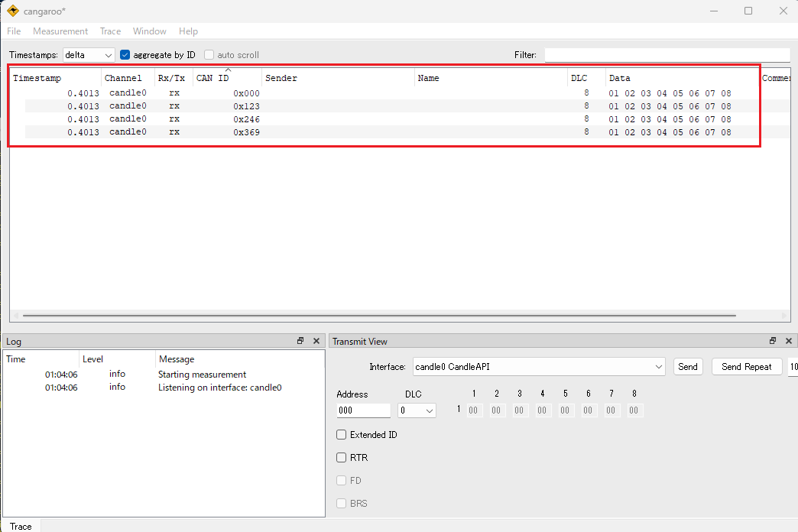Image resolution: width=798 pixels, height=532 pixels.
Task: Close the Transmit View panel
Action: [788, 341]
